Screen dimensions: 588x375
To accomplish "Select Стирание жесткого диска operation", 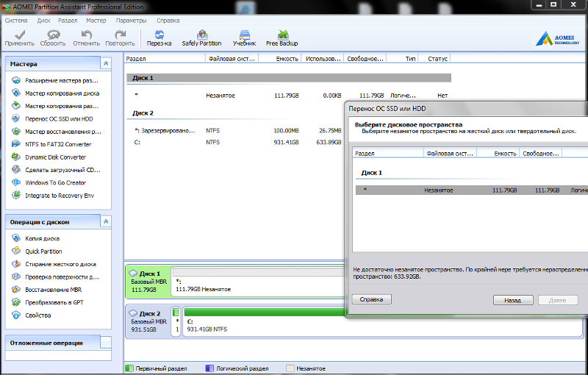I will (54, 264).
